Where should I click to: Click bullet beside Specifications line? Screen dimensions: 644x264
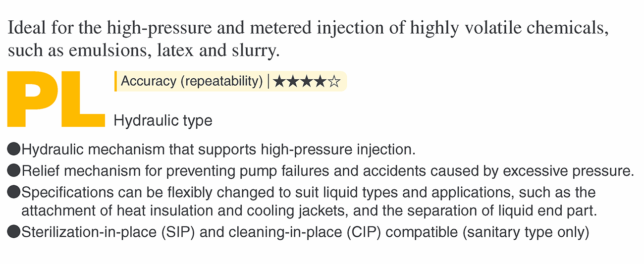pos(14,192)
